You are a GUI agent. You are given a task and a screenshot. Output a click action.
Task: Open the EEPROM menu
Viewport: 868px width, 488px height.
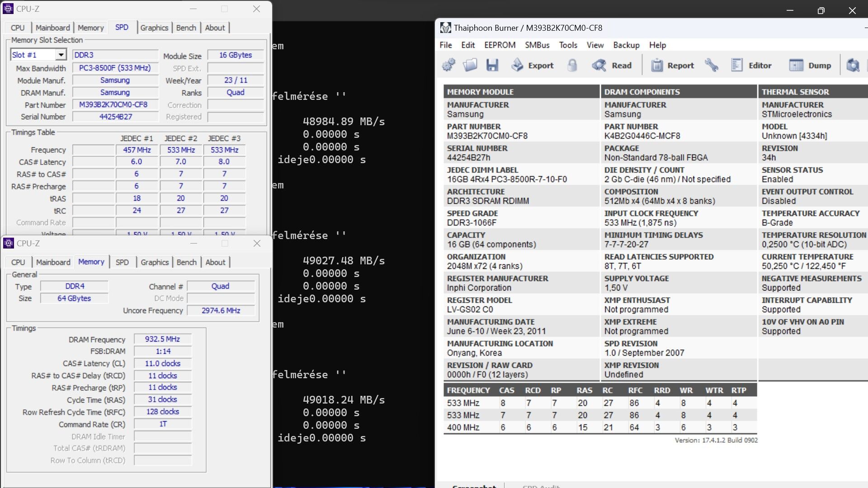pos(500,45)
